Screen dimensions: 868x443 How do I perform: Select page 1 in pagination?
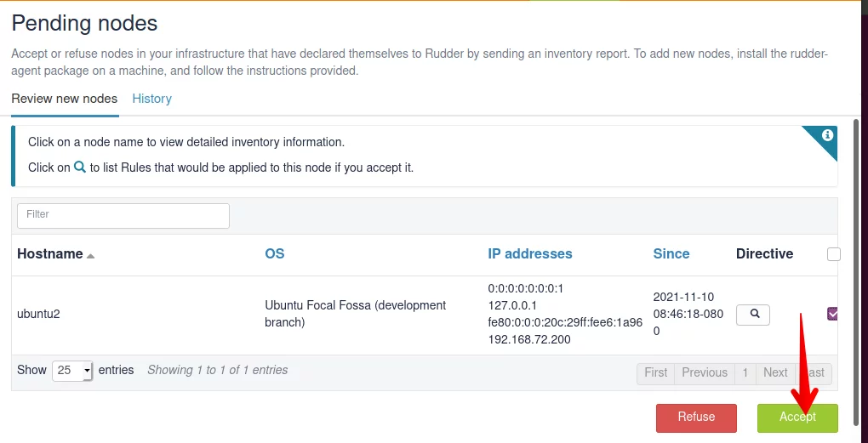(745, 372)
